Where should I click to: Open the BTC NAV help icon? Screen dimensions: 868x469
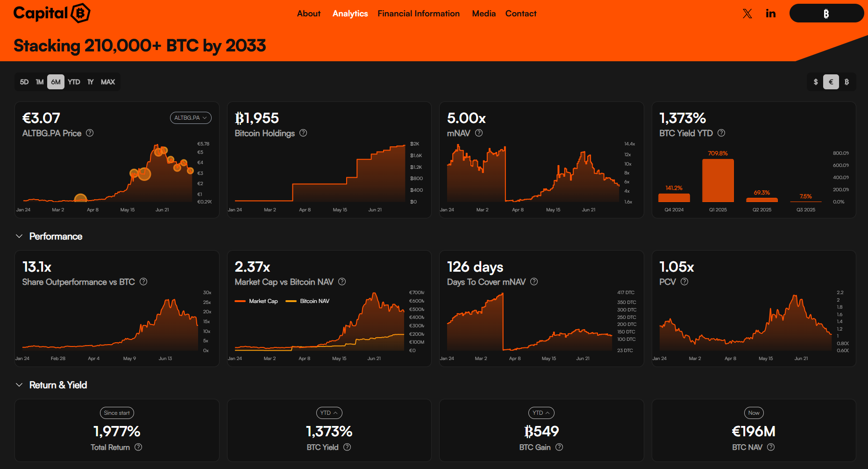point(770,447)
